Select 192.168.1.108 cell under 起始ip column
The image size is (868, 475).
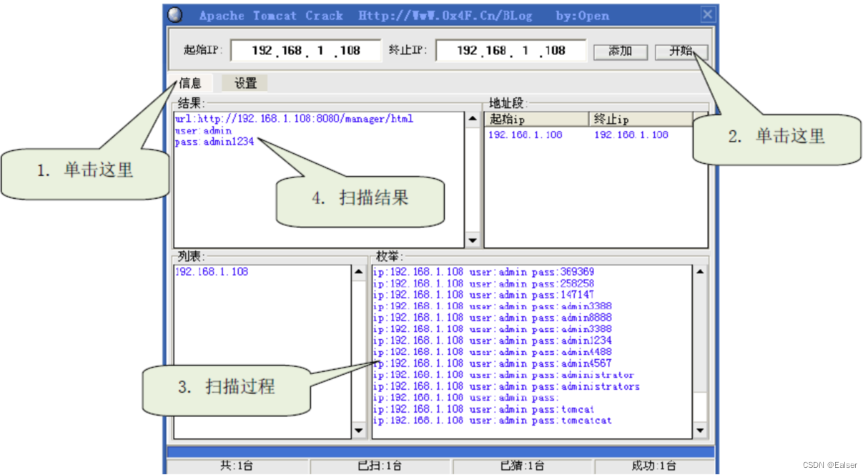(x=526, y=134)
